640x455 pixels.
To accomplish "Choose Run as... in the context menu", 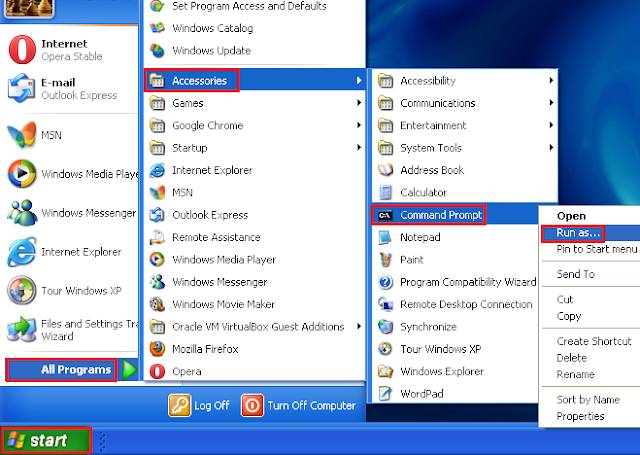I will tap(578, 233).
